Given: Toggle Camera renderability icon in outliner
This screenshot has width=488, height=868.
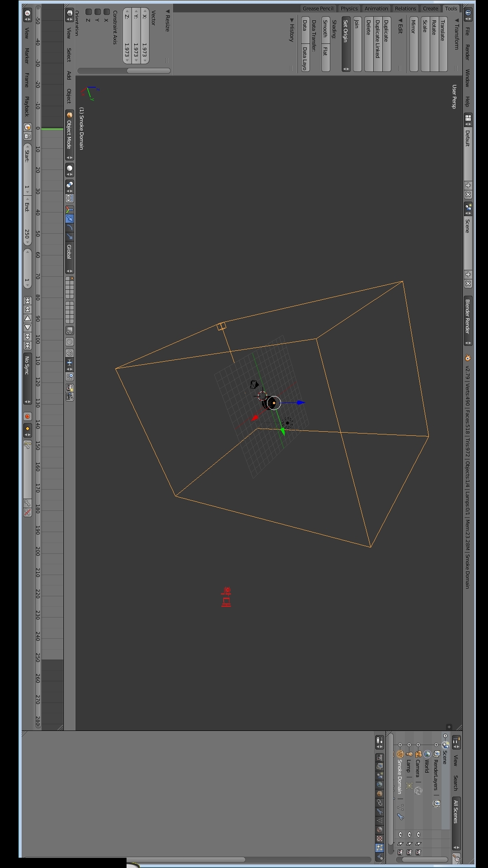Looking at the screenshot, I should point(418,852).
